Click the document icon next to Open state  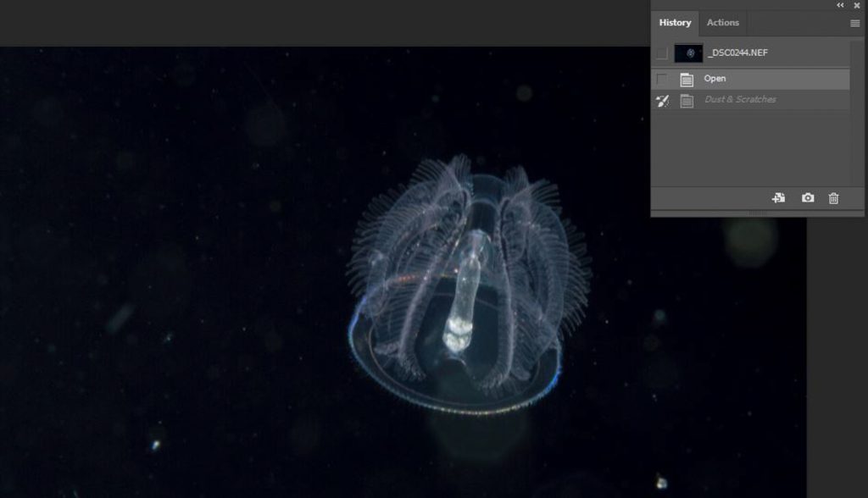click(688, 78)
